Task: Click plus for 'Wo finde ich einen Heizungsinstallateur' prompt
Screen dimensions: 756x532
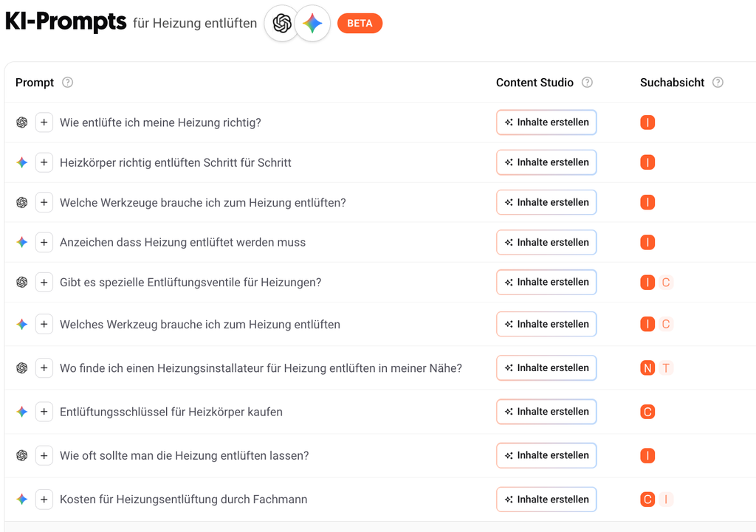Action: click(44, 368)
